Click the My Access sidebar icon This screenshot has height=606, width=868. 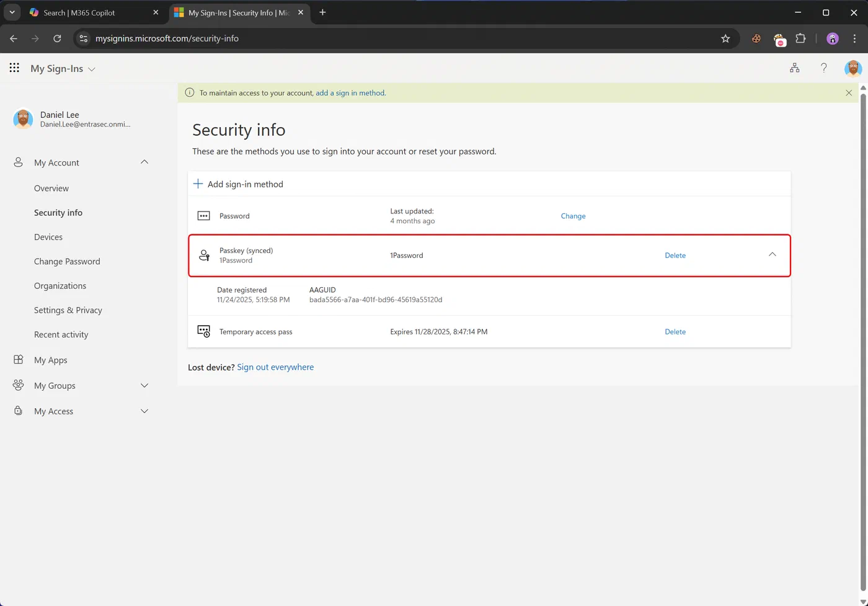19,411
